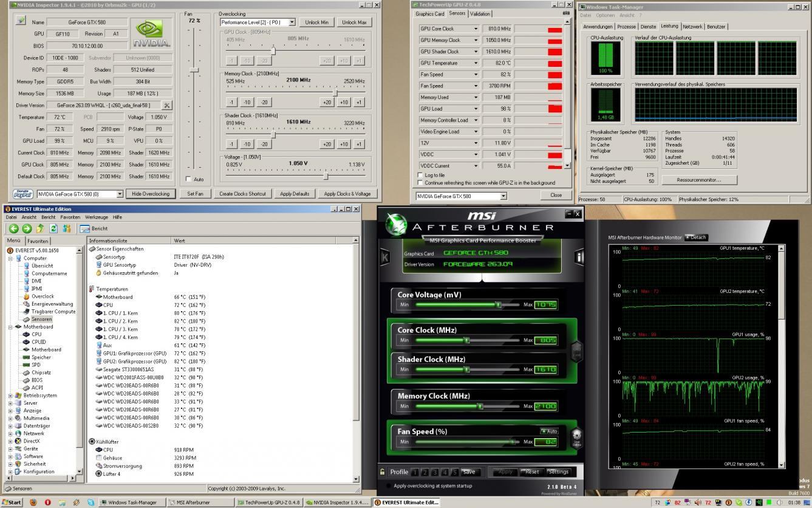
Task: Open Afterburner info panel (i) button
Action: (579, 257)
